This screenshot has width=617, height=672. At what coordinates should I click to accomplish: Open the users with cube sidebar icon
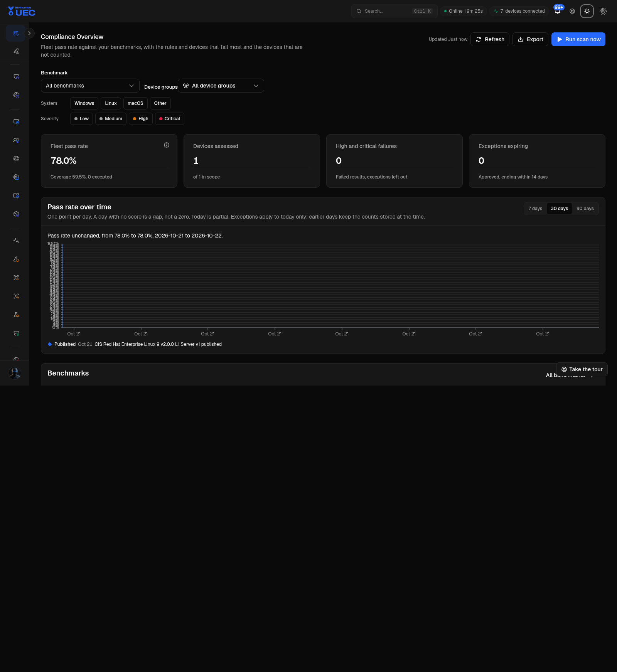[16, 140]
